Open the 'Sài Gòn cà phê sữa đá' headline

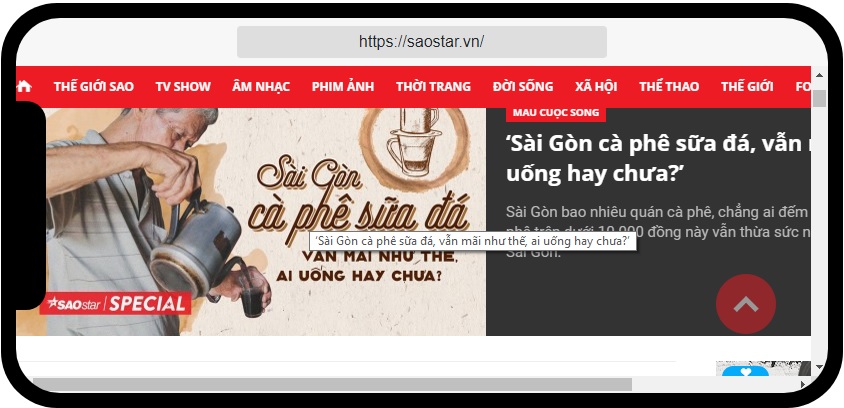tap(658, 158)
